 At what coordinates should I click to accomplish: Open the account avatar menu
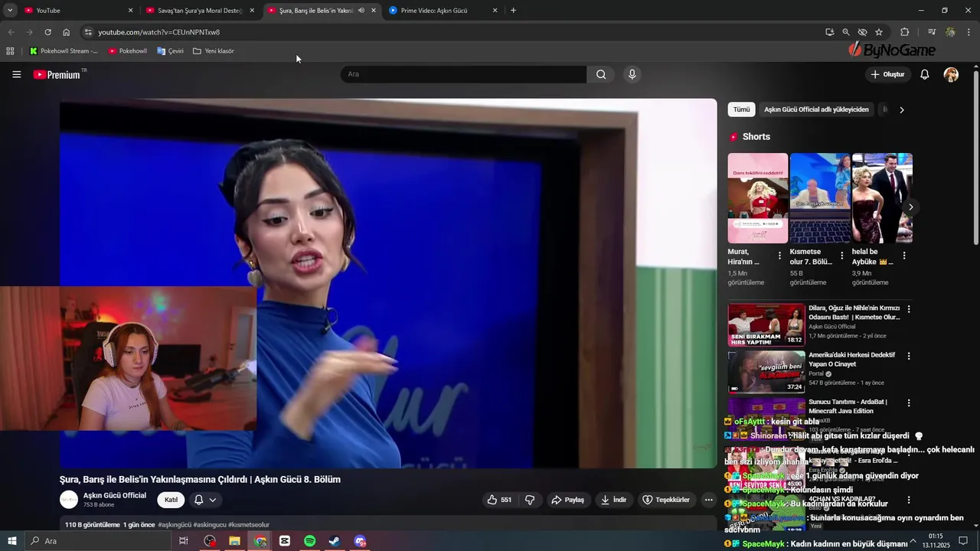951,74
